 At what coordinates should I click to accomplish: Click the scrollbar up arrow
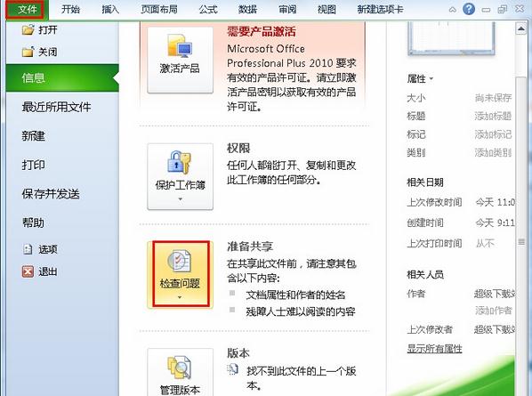pos(520,28)
